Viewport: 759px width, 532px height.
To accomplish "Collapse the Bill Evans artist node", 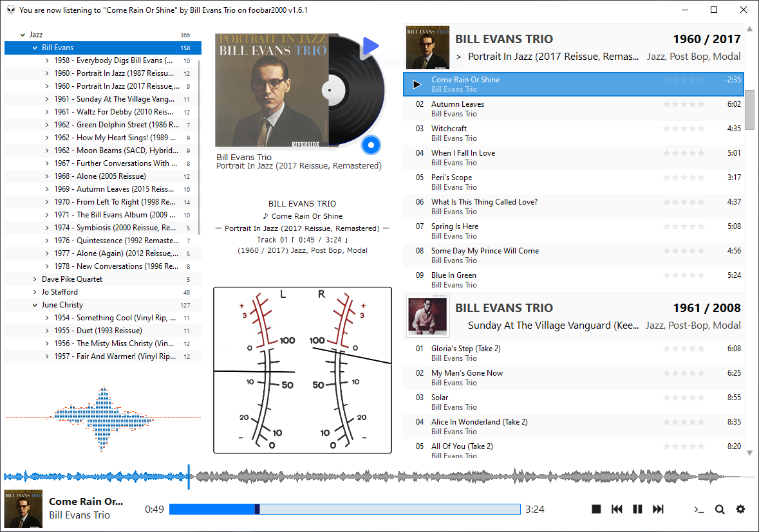I will (35, 48).
